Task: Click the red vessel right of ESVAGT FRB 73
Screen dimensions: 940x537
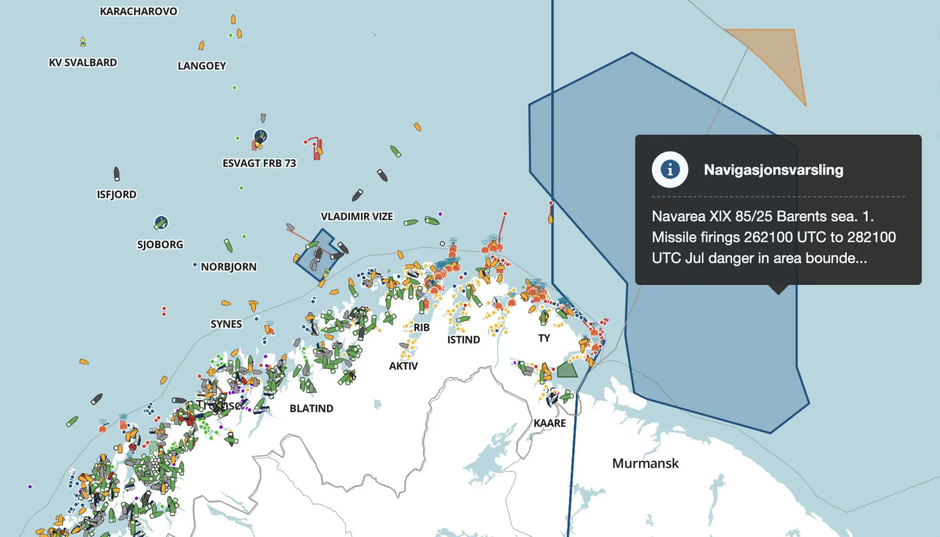Action: (317, 150)
